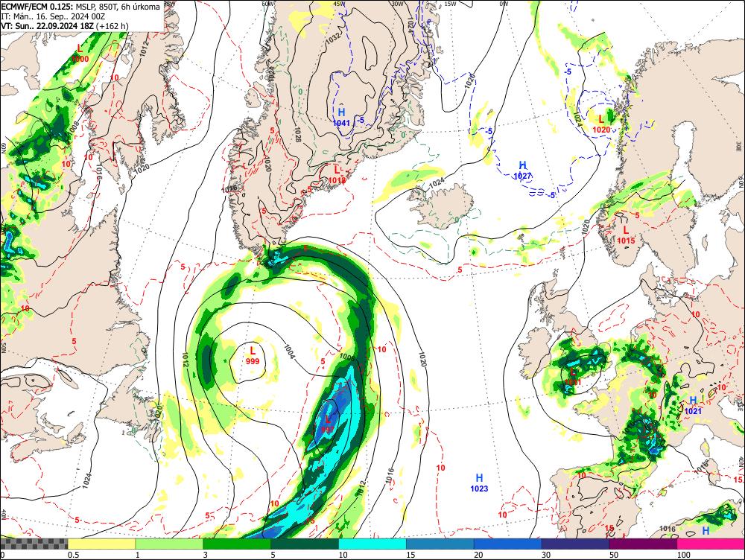Click legend value label '30'
The image size is (745, 560).
point(546,555)
